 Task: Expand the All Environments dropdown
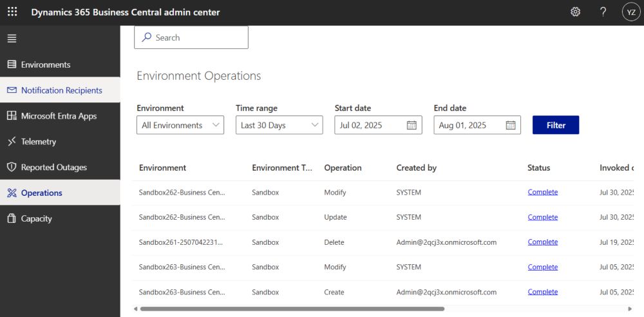pos(180,125)
